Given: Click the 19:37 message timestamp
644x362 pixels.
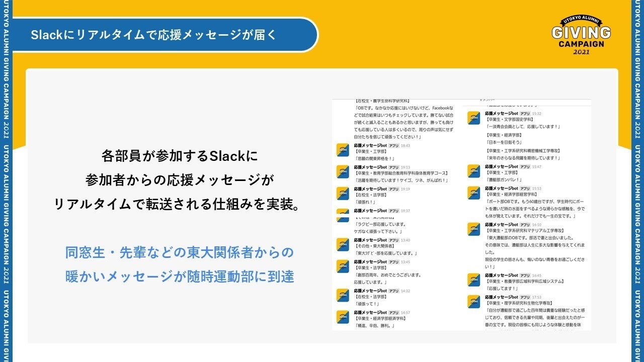Looking at the screenshot, I should [x=406, y=211].
